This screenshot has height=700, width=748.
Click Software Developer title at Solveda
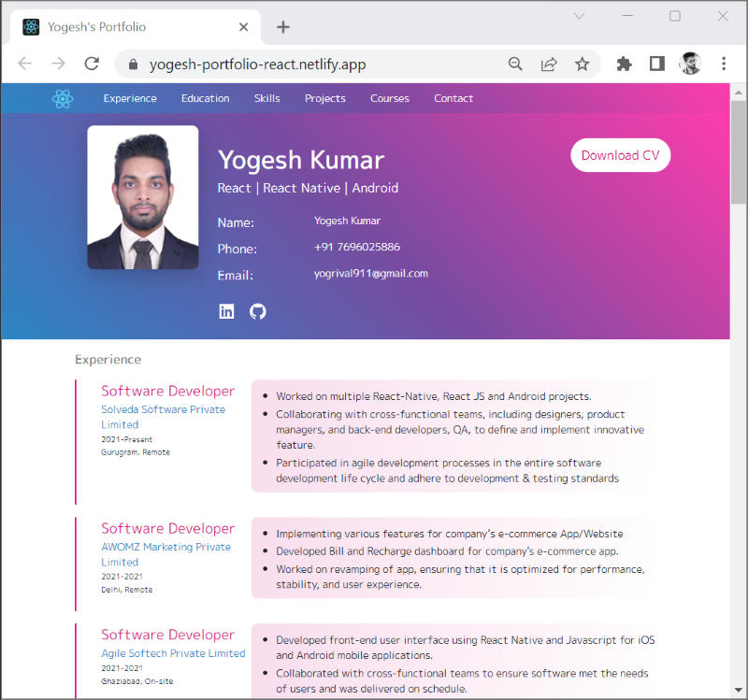[167, 391]
